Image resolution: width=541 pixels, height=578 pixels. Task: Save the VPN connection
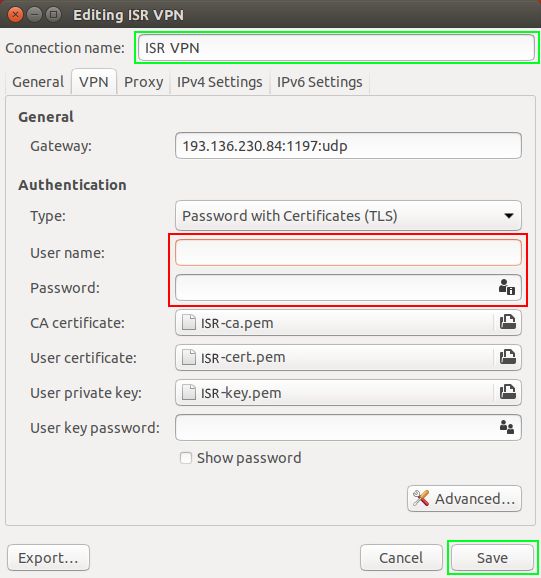[x=492, y=557]
